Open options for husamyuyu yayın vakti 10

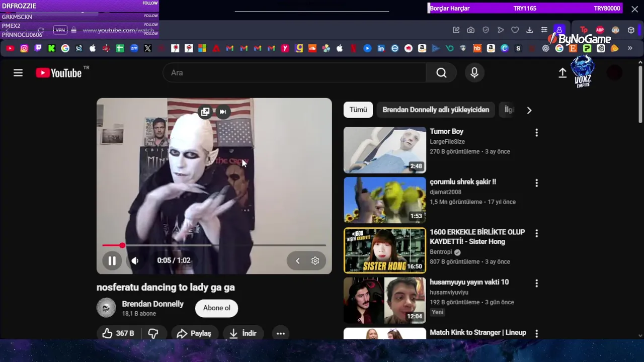536,284
